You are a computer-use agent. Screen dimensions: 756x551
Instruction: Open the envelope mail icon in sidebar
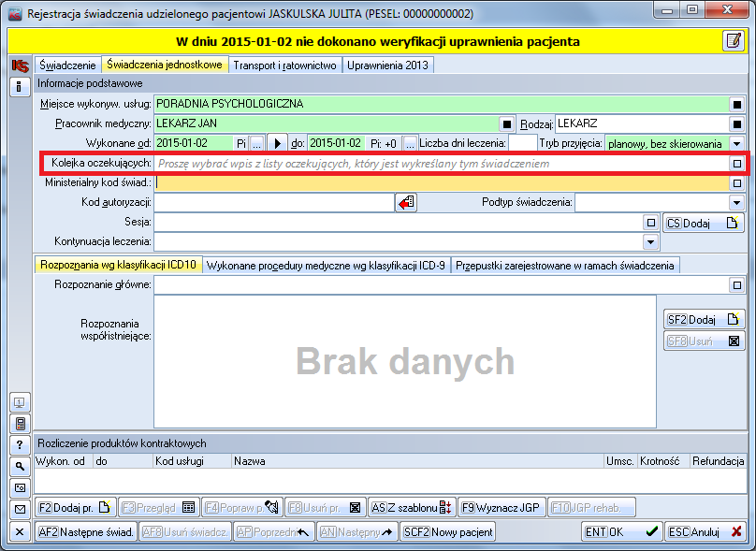click(x=20, y=509)
